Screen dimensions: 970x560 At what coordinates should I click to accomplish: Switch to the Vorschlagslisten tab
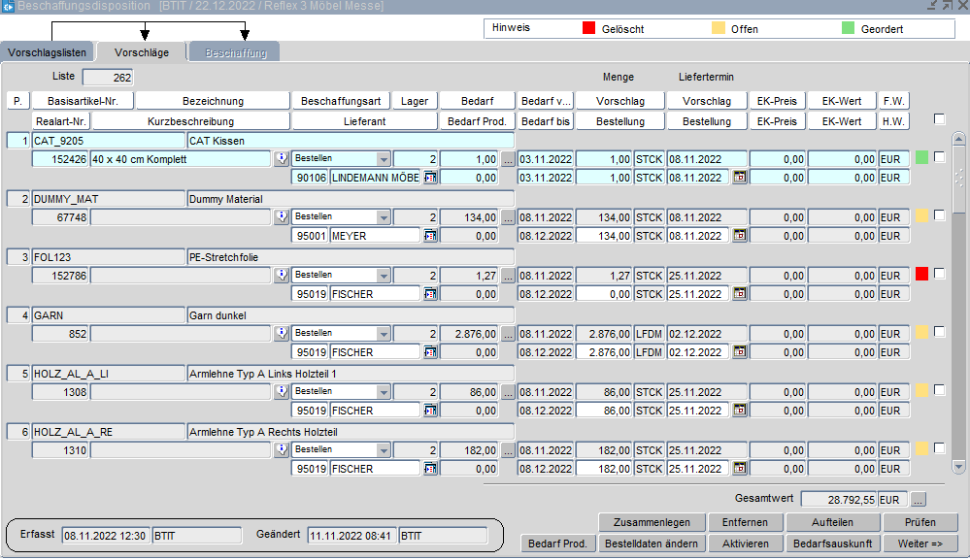click(x=48, y=52)
